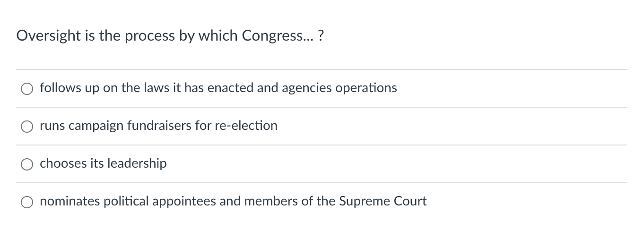Click the word 'Oversight' in the question
644x239 pixels.
click(49, 36)
